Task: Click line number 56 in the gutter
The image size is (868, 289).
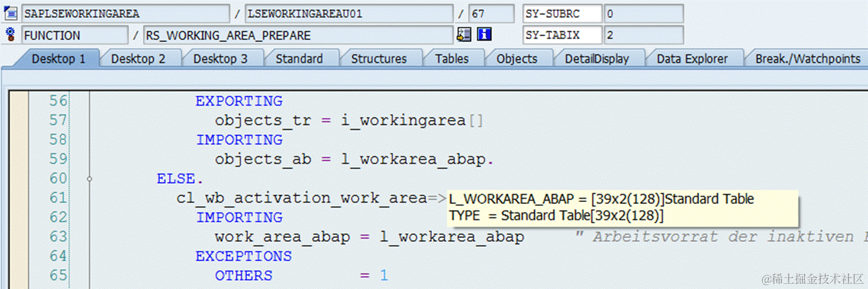Action: click(57, 101)
